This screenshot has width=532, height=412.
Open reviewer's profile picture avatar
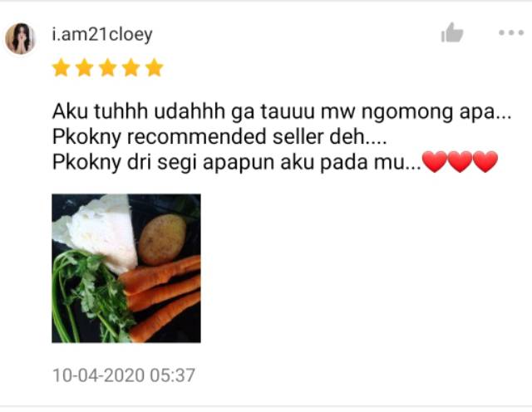pos(20,39)
